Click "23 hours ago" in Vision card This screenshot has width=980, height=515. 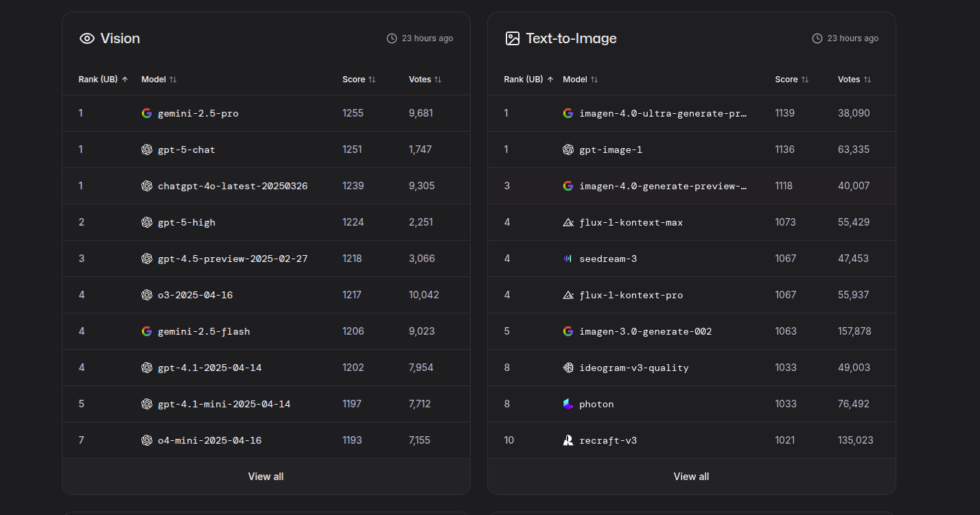[428, 38]
